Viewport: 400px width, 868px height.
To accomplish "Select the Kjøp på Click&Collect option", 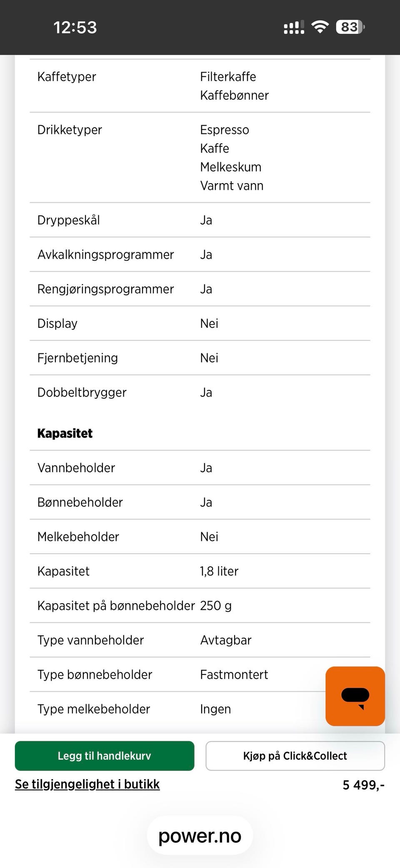I will pyautogui.click(x=295, y=756).
